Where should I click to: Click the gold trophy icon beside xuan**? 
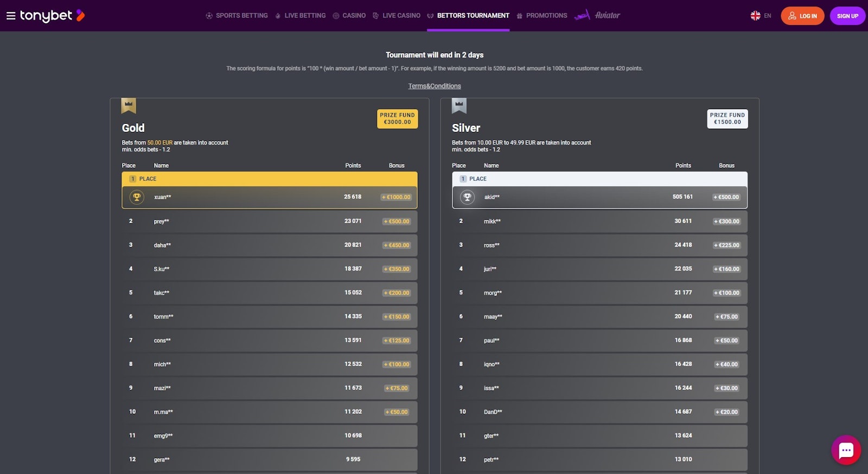coord(137,197)
